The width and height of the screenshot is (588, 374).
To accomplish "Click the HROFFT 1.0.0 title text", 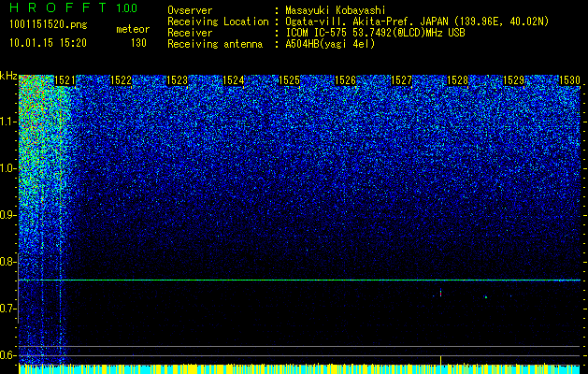I will click(74, 7).
